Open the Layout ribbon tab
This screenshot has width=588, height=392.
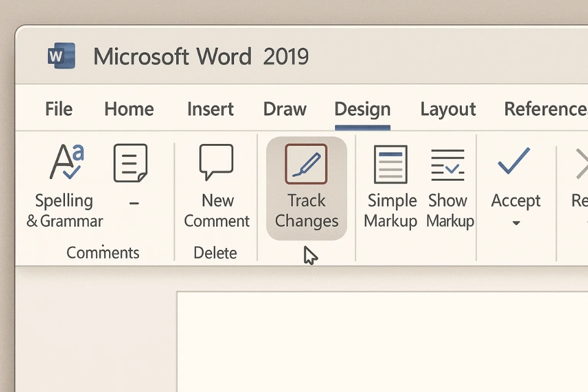click(448, 109)
